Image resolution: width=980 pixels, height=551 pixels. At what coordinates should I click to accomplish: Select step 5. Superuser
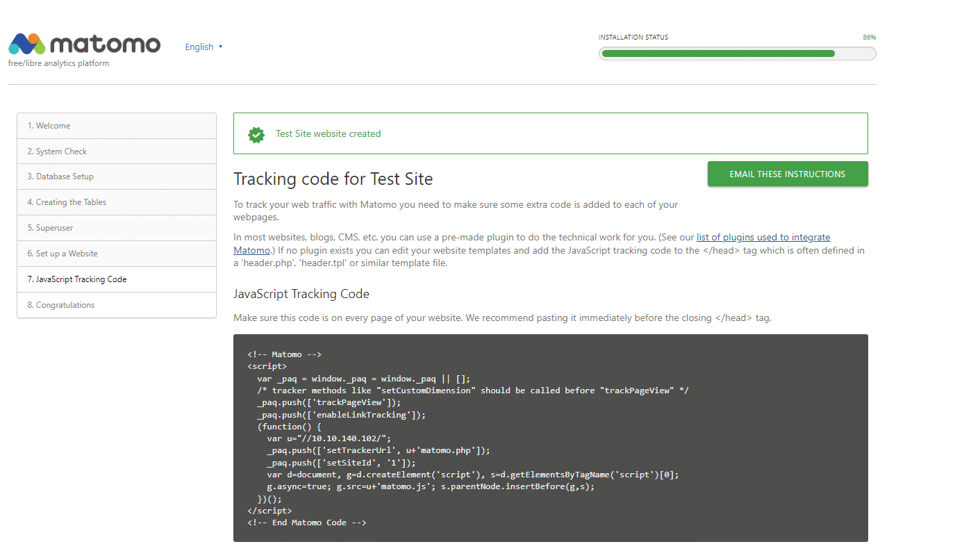coord(117,228)
